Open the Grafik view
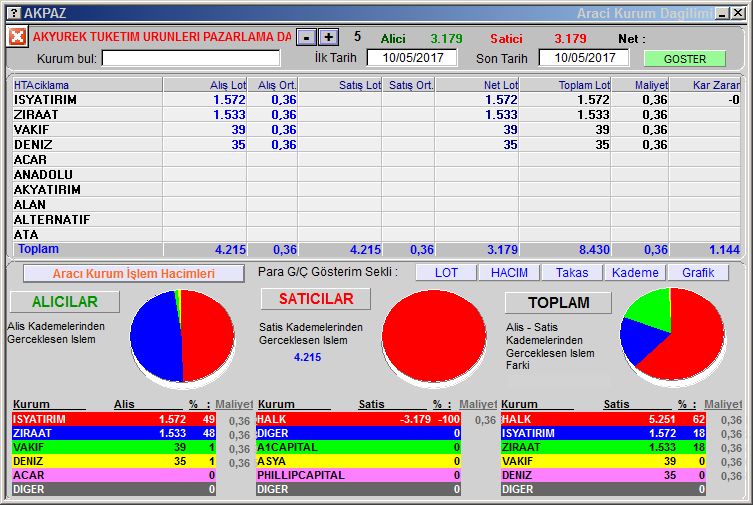The height and width of the screenshot is (505, 753). click(x=698, y=273)
